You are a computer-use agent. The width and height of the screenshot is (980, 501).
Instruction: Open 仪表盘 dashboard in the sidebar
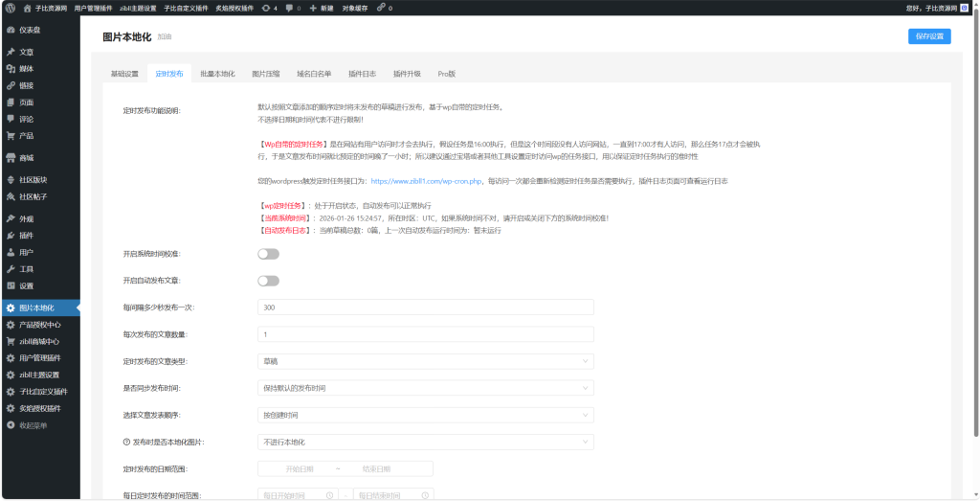pyautogui.click(x=30, y=30)
